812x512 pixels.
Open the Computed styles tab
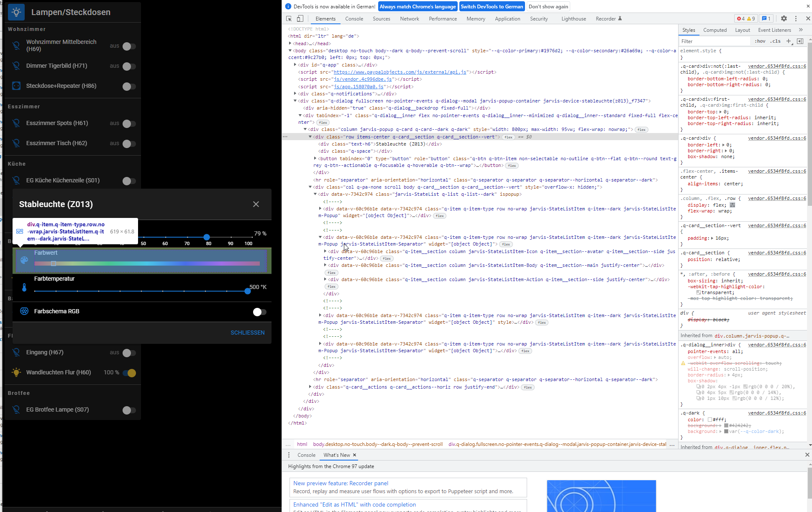click(715, 30)
